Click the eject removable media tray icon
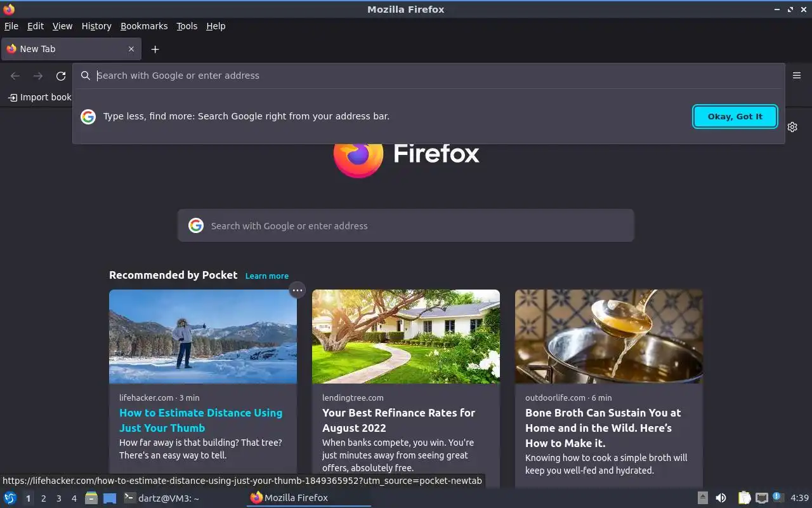Screen dimensions: 812x508 (703, 498)
